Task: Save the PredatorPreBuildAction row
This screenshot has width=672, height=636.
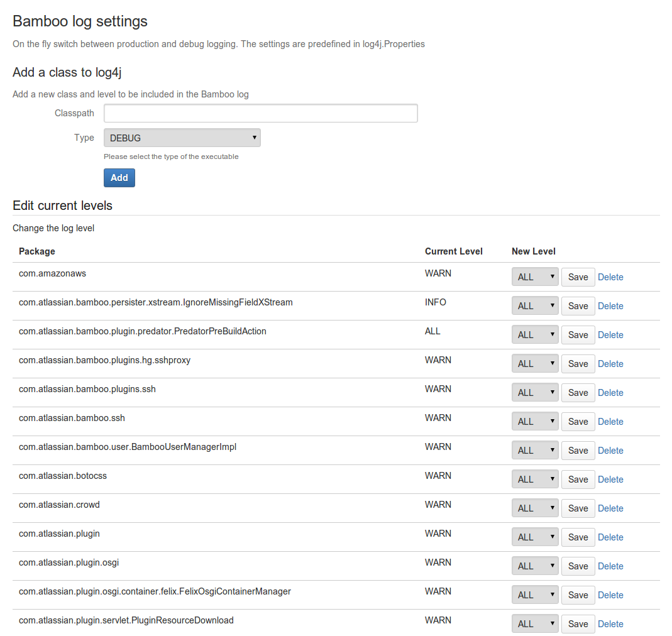Action: pyautogui.click(x=578, y=335)
